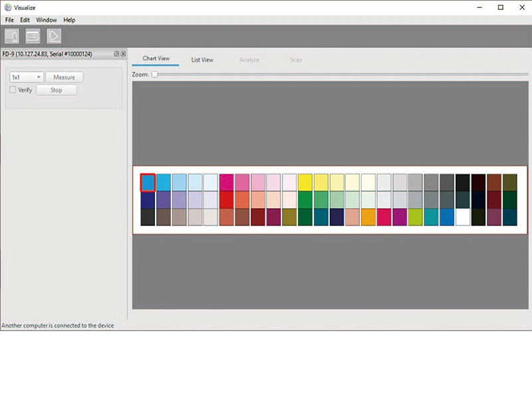532x399 pixels.
Task: Undock the FD-9 device panel
Action: tap(117, 53)
